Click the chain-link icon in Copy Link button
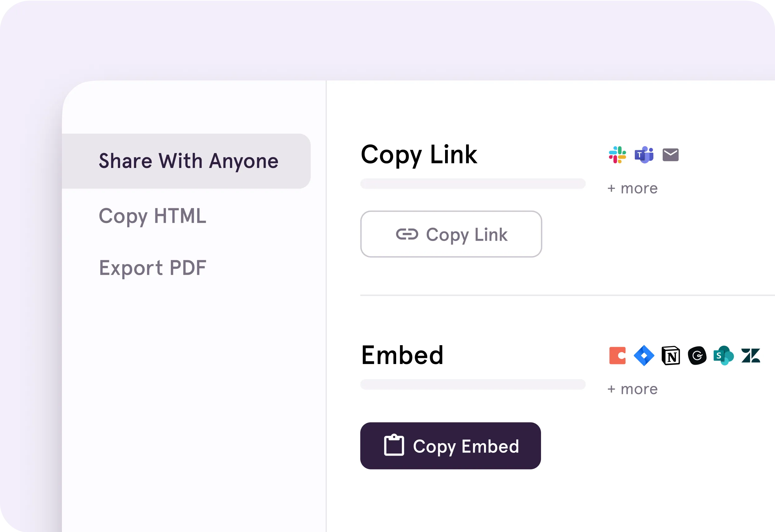Screen dimensions: 775x532 point(407,234)
